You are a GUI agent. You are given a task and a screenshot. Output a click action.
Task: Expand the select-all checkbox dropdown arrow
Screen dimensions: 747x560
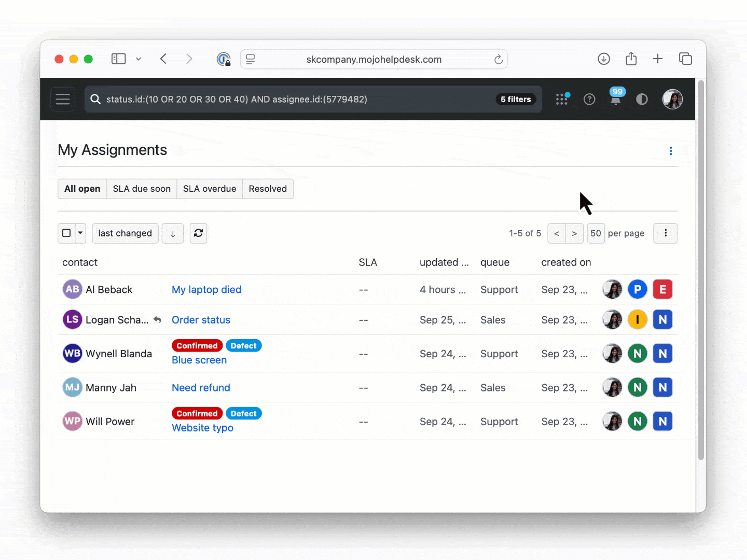[x=80, y=233]
